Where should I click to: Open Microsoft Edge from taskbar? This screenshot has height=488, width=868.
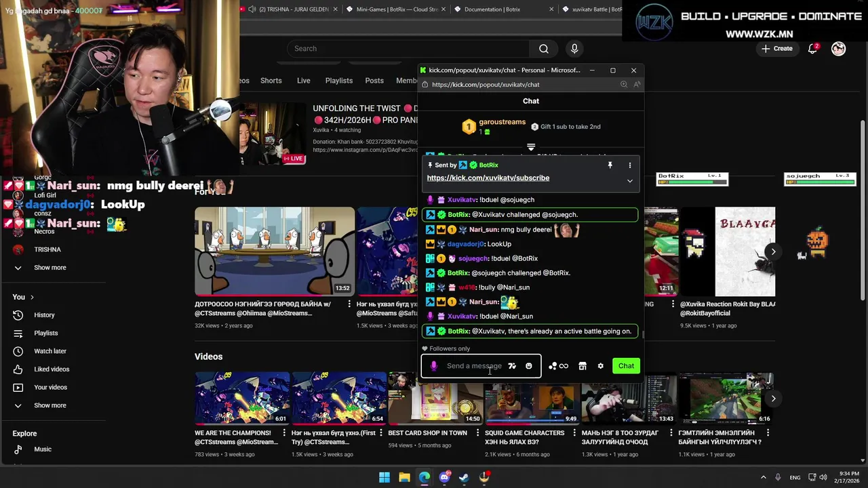(425, 477)
